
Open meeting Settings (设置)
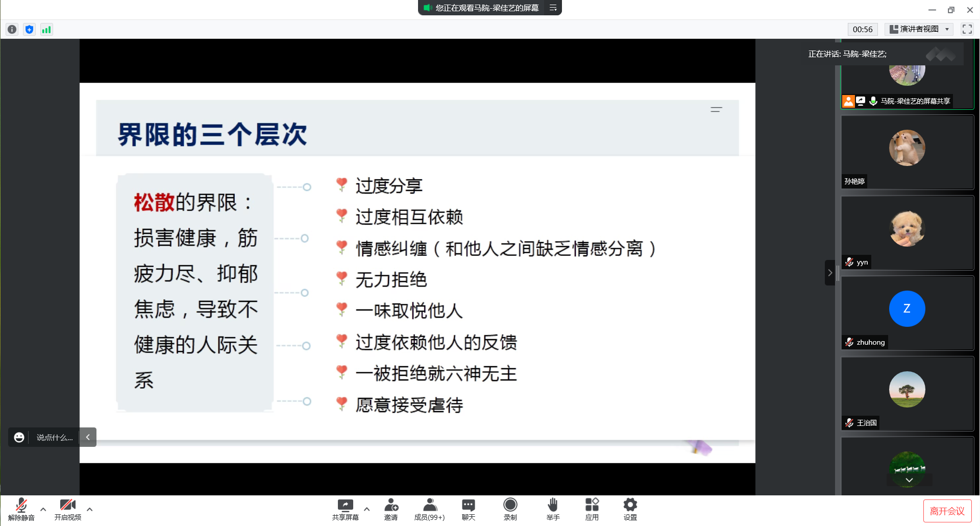pos(630,509)
